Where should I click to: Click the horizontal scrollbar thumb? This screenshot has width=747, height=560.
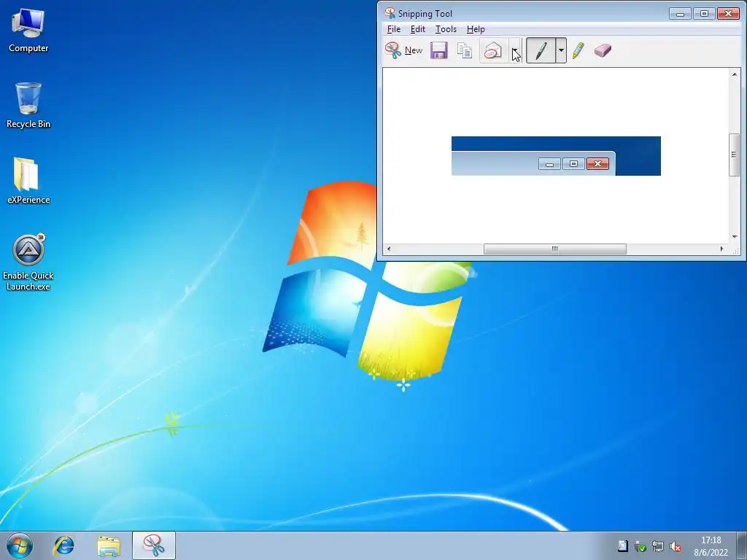coord(555,249)
